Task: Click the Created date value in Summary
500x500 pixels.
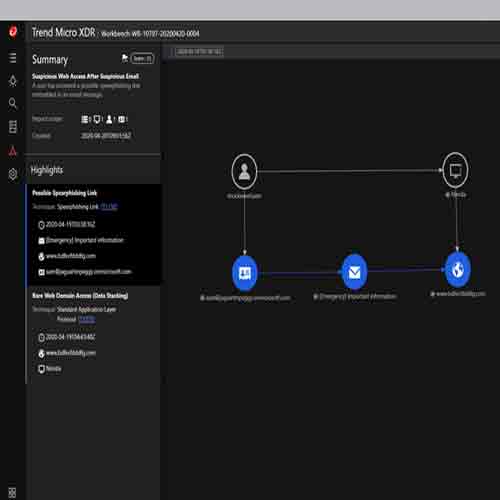Action: point(106,135)
